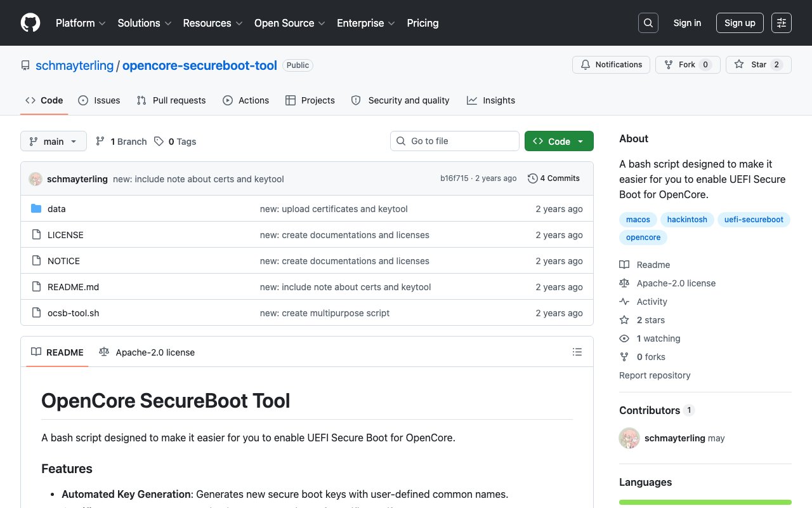Switch to the Pull requests tab
Screen dimensions: 812x508
pyautogui.click(x=171, y=100)
